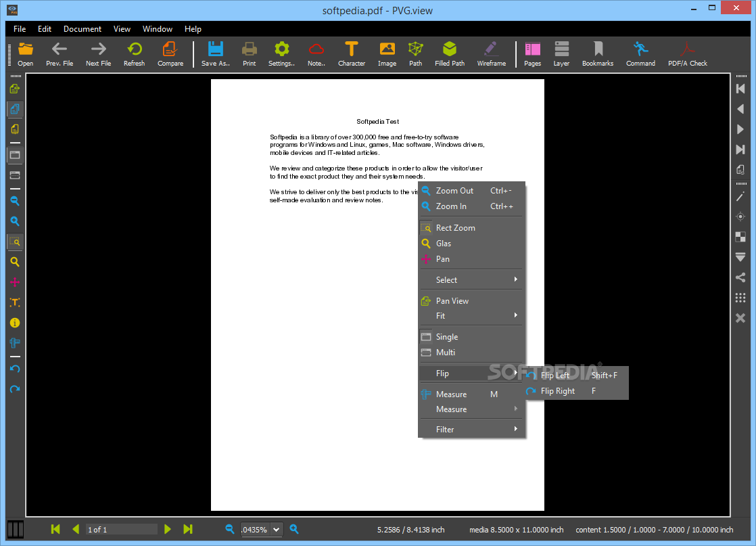Open the Compare tool

(x=170, y=54)
